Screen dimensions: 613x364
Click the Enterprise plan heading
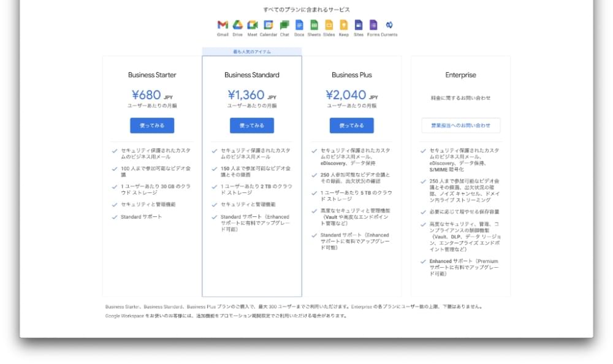tap(460, 75)
